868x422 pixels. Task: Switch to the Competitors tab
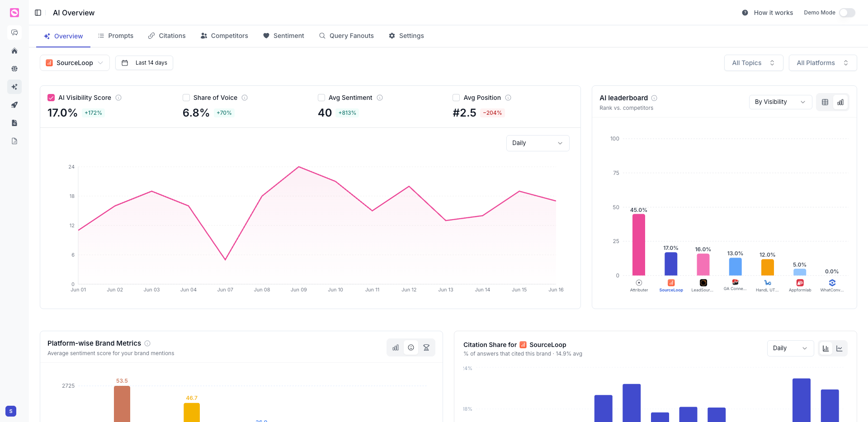(224, 36)
